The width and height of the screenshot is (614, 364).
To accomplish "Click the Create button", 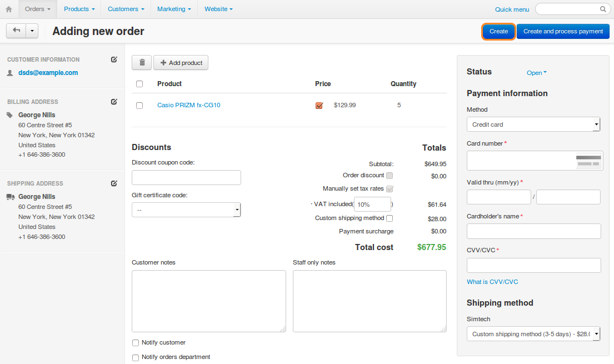I will click(498, 31).
